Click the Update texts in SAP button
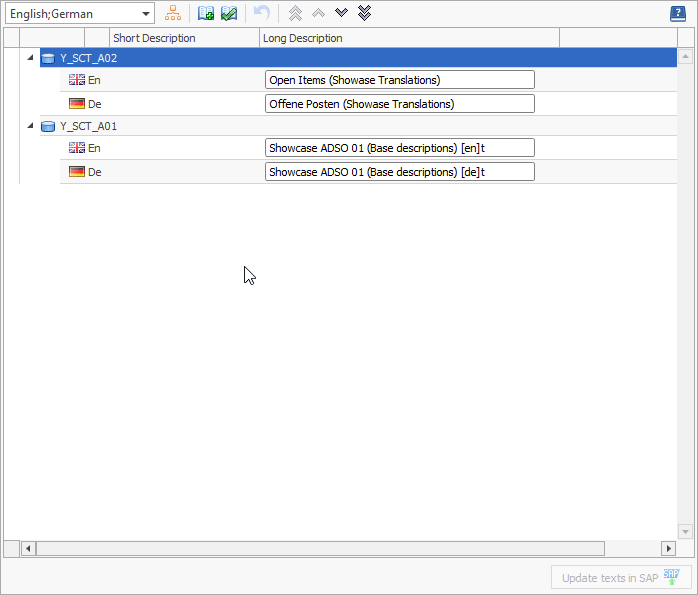Viewport: 698px width, 595px height. (620, 578)
